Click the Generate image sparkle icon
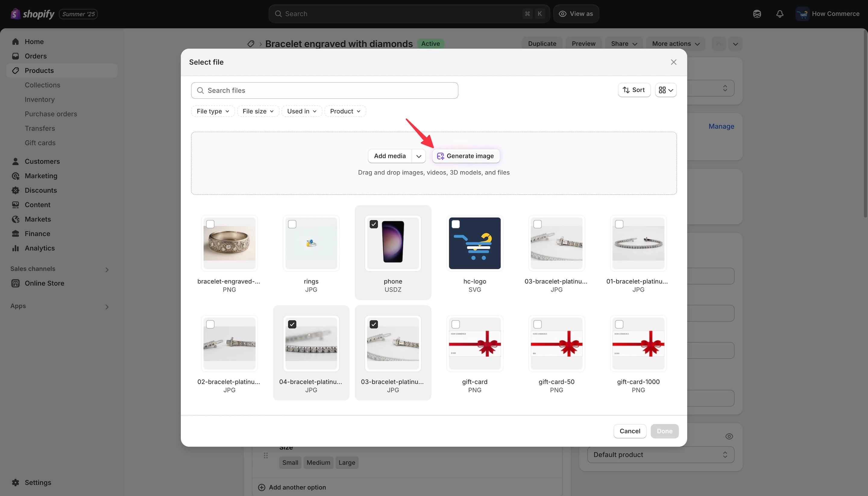868x496 pixels. tap(440, 156)
